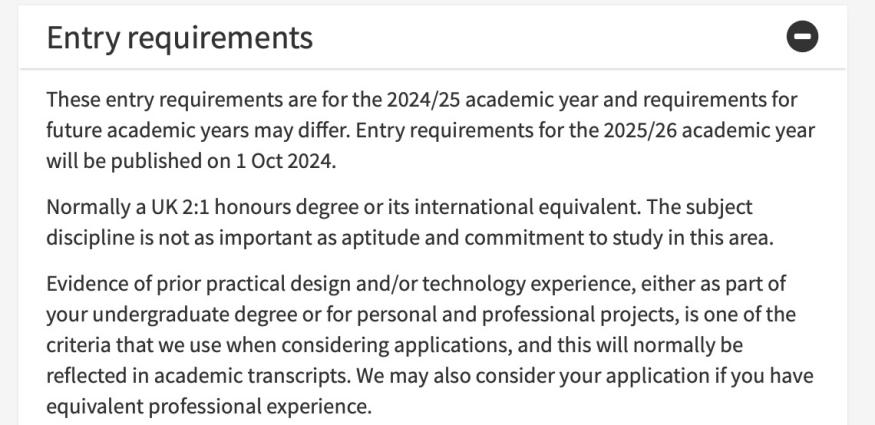Click the Entry requirements heading text
This screenshot has height=425, width=875.
[x=180, y=38]
